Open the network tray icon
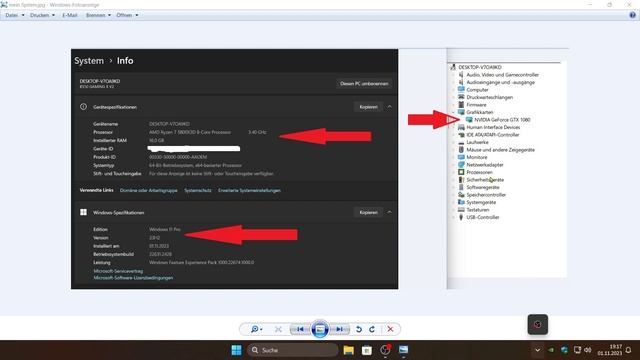This screenshot has width=640, height=360. pyautogui.click(x=577, y=350)
